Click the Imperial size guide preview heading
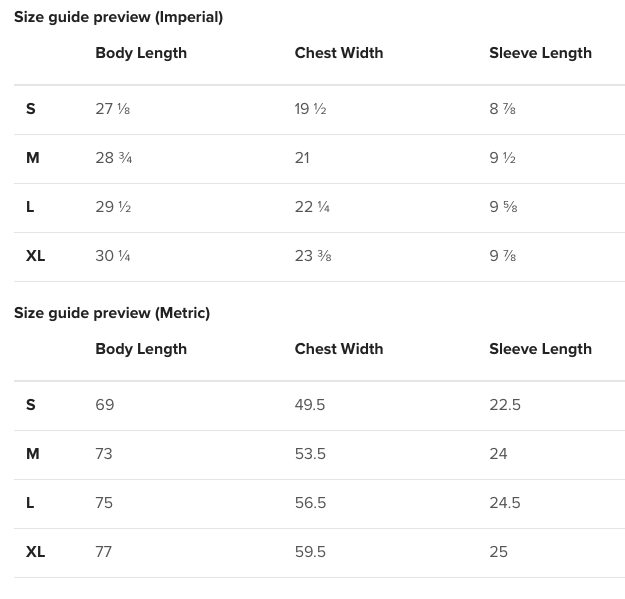The width and height of the screenshot is (625, 599). pos(118,17)
